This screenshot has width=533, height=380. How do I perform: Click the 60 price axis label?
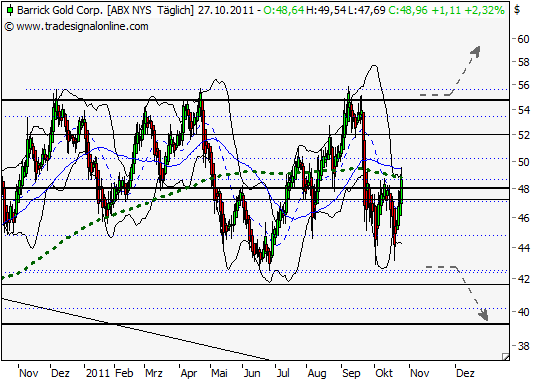pyautogui.click(x=523, y=39)
